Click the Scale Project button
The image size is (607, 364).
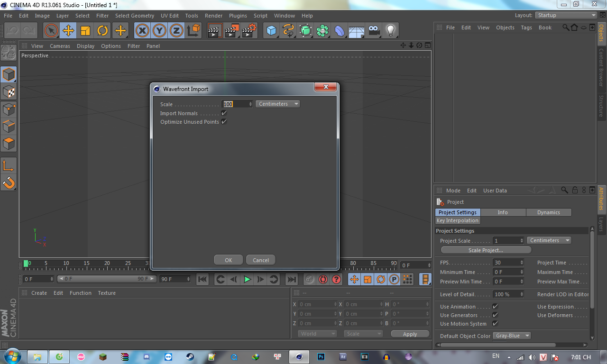[x=486, y=250]
